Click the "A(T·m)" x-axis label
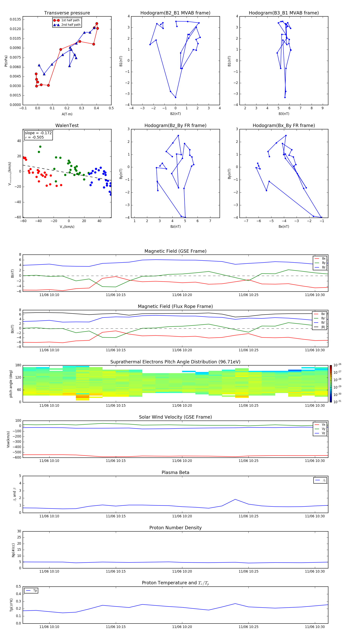 [67, 114]
